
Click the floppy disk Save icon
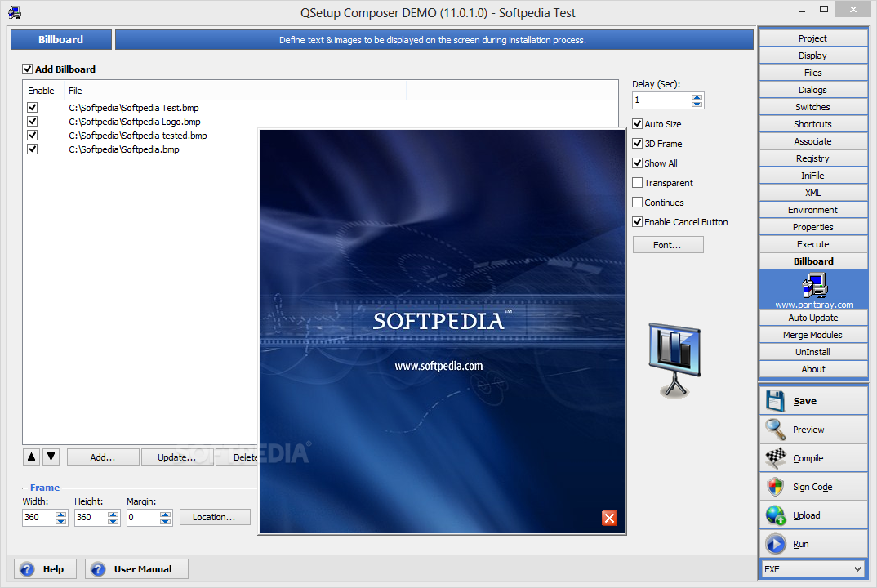point(776,401)
